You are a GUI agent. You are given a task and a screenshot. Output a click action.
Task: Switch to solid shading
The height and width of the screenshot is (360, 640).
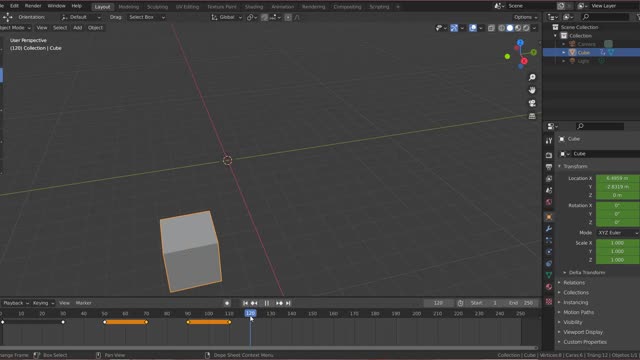coord(510,28)
